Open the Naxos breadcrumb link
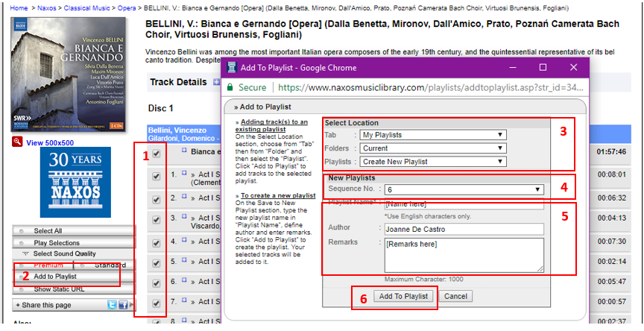644x331 pixels. coord(47,8)
